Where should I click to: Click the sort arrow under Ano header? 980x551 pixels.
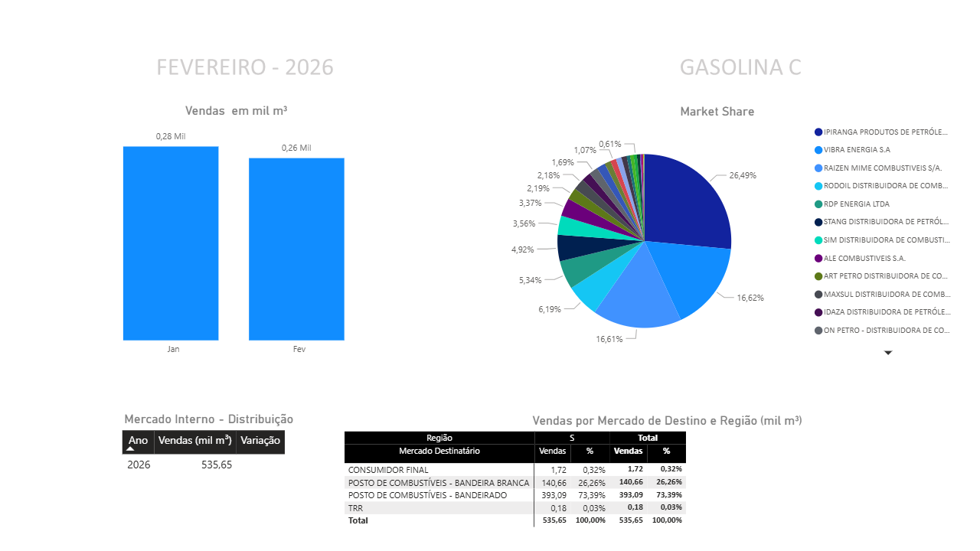click(130, 449)
